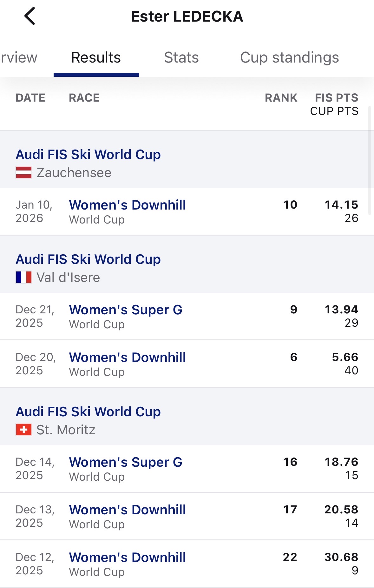Image resolution: width=374 pixels, height=588 pixels.
Task: Open the Cup standings tab
Action: pos(289,58)
